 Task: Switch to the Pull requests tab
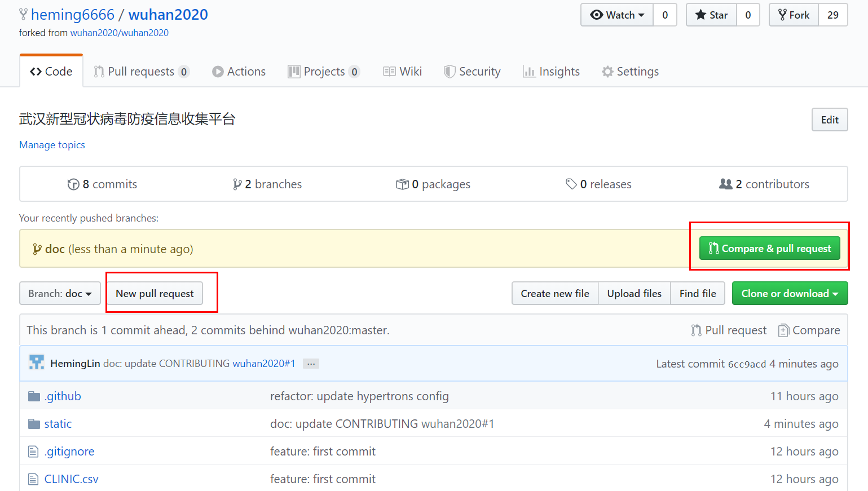point(141,72)
